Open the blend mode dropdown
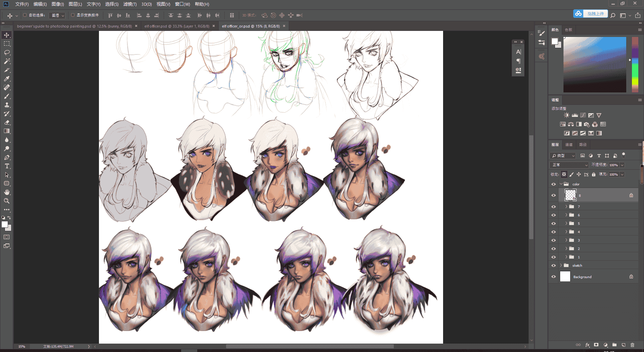644x352 pixels. pos(570,165)
